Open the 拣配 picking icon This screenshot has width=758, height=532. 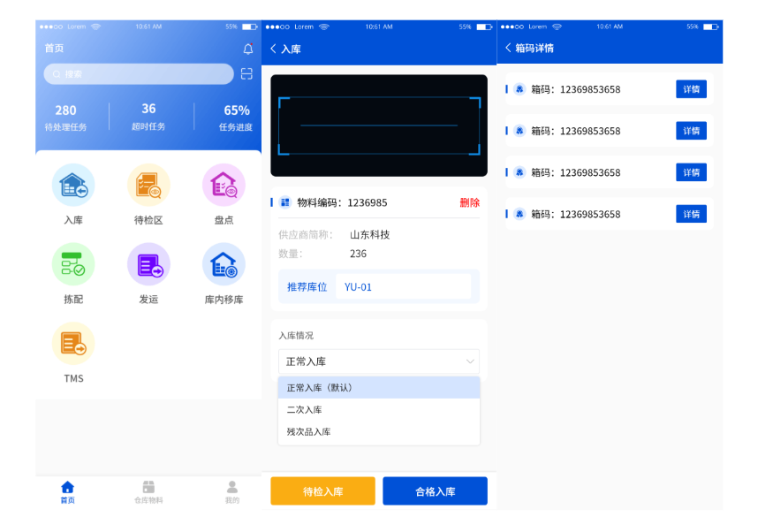tap(73, 264)
